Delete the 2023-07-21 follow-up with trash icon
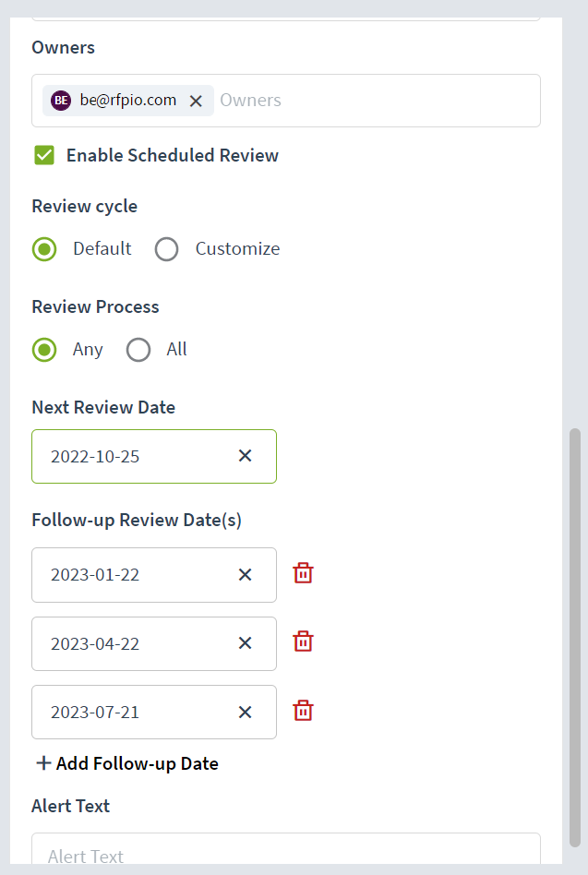This screenshot has width=588, height=875. (303, 711)
